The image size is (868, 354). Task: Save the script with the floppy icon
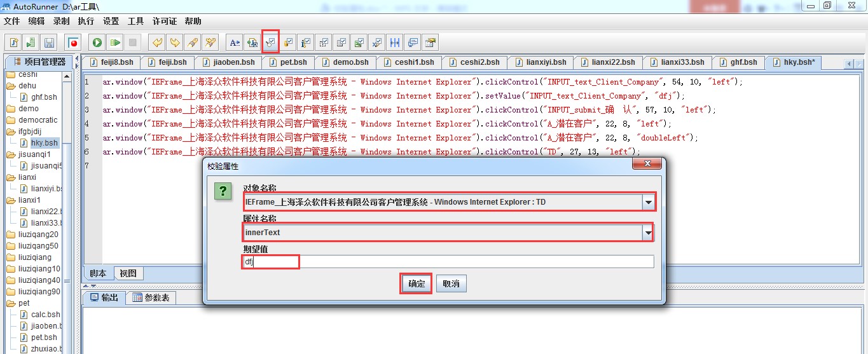pos(49,43)
